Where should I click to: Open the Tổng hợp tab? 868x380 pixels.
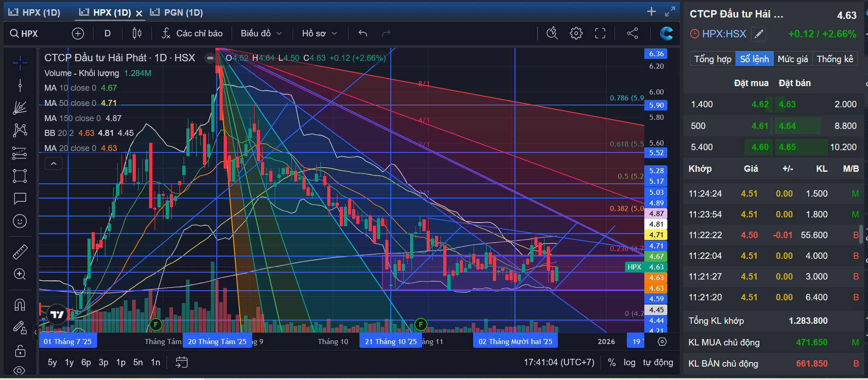[x=712, y=59]
